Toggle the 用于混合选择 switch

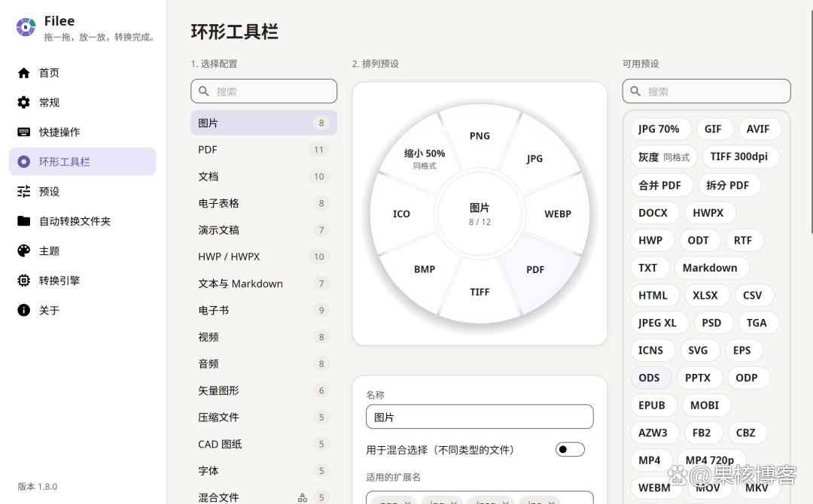[x=570, y=449]
